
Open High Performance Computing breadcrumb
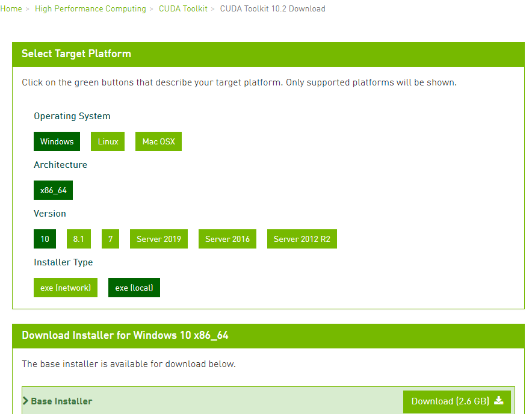coord(90,9)
